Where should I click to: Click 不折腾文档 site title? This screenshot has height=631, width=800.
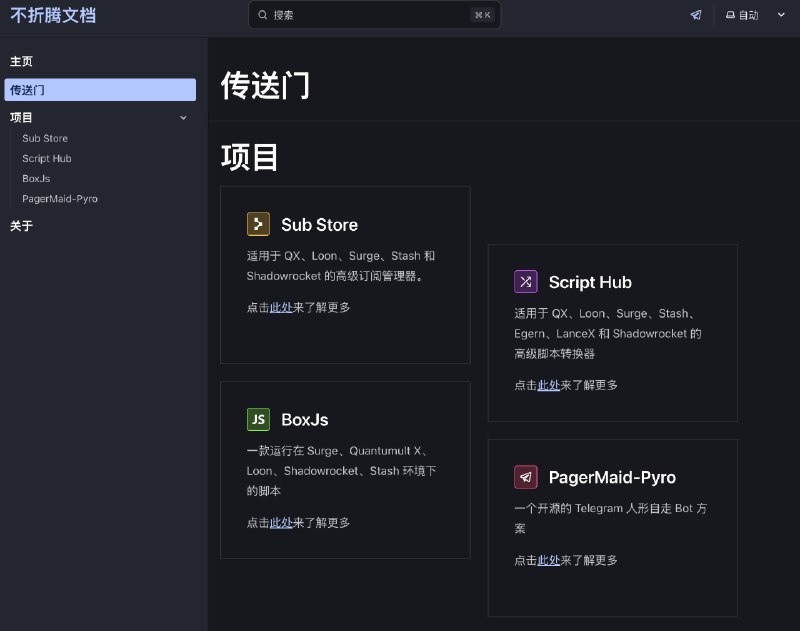point(53,15)
